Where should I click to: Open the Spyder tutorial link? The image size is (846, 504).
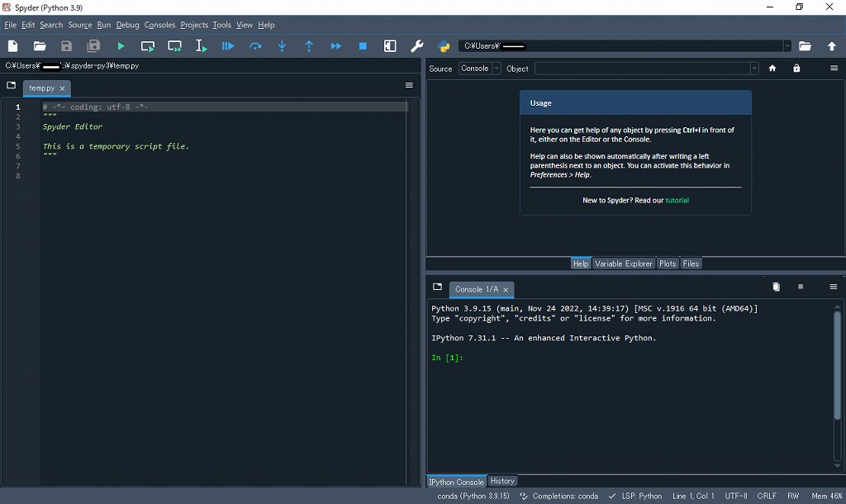point(677,201)
